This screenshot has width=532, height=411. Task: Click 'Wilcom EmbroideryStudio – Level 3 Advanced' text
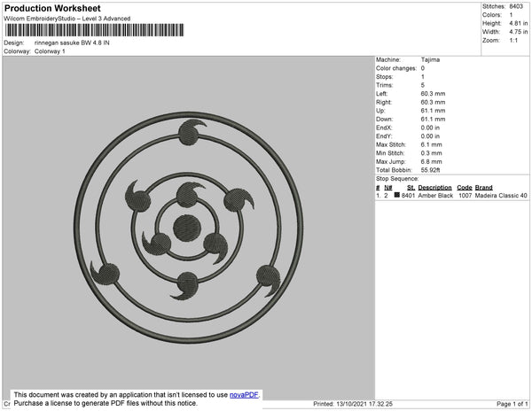[67, 19]
